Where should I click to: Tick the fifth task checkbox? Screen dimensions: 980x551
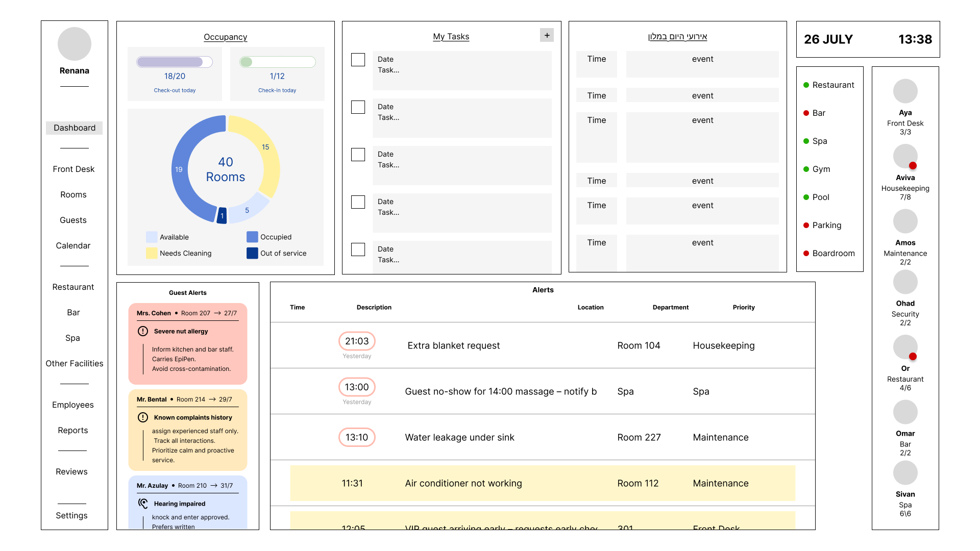[x=358, y=249]
